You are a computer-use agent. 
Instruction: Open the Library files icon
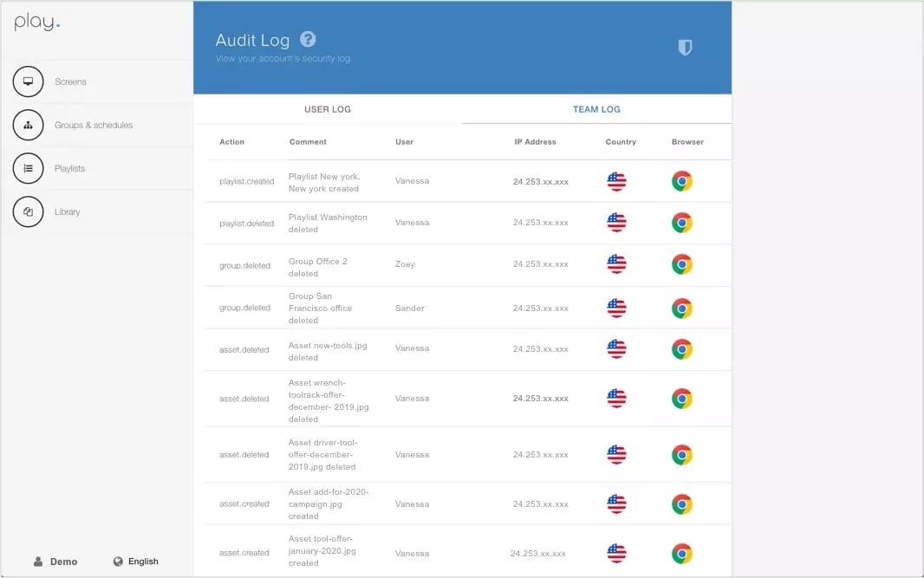coord(28,211)
